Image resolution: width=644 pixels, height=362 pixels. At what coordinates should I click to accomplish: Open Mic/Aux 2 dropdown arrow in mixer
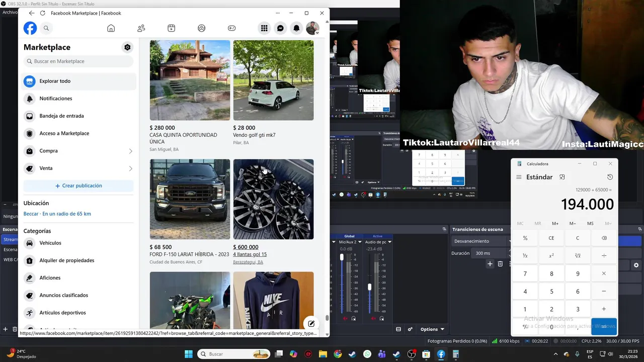pyautogui.click(x=360, y=242)
